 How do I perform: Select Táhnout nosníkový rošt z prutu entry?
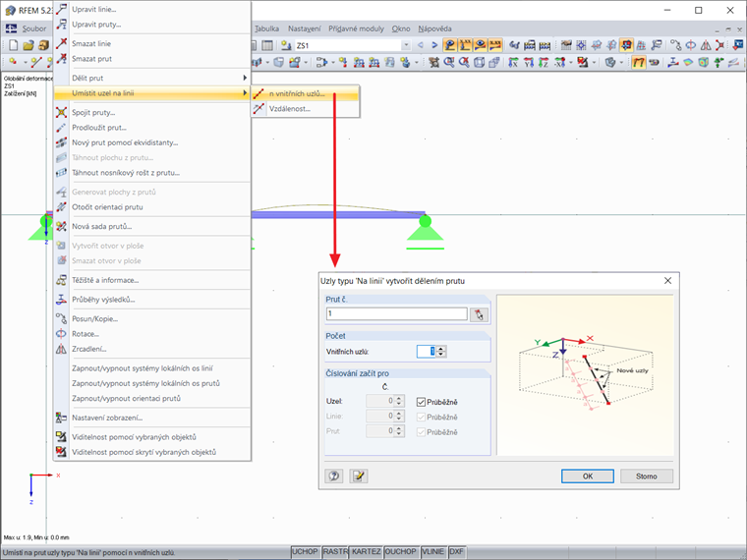(152, 172)
